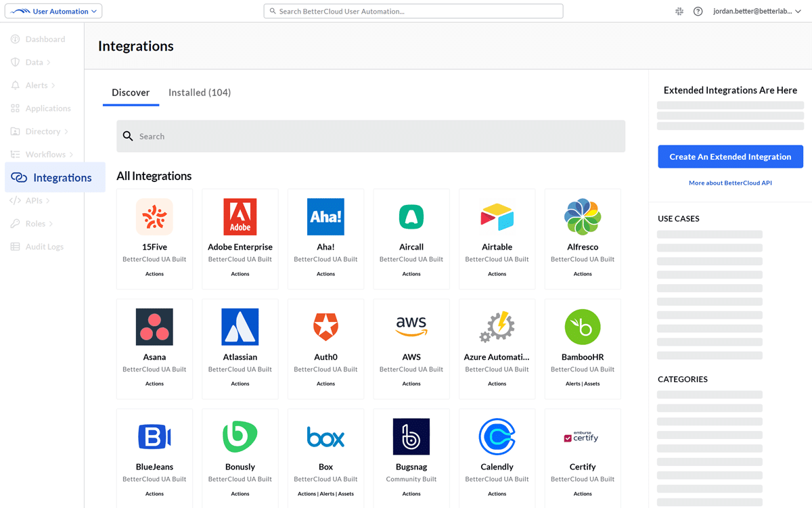Expand the Workflows sidebar section
The width and height of the screenshot is (812, 508).
[x=49, y=155]
